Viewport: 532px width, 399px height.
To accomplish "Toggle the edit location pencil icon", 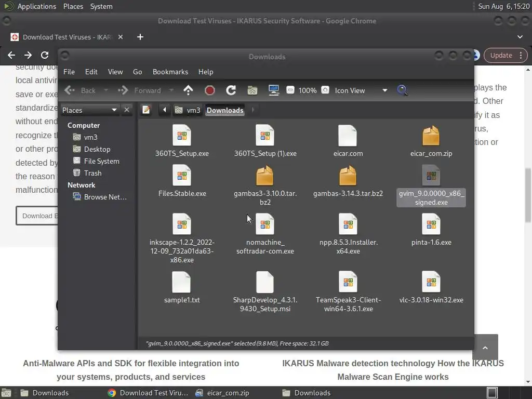I will 146,110.
